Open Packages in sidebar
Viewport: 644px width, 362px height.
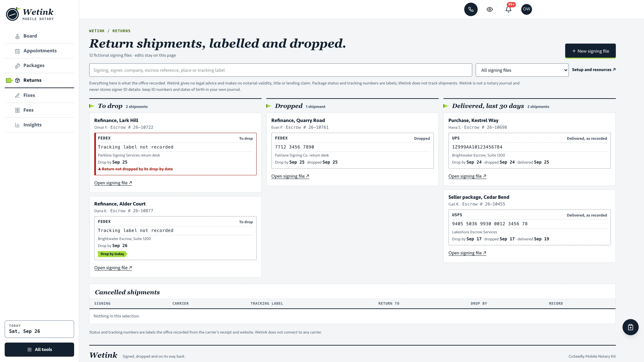point(39,66)
